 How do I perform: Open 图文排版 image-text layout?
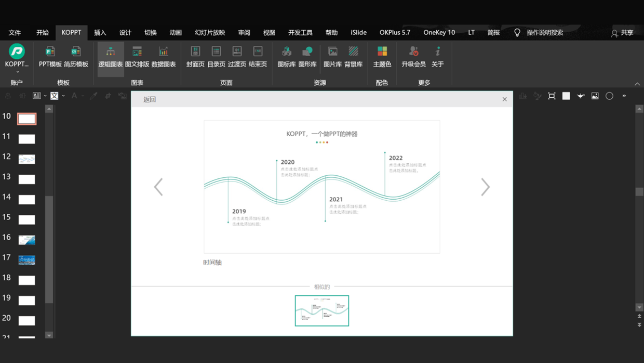point(137,57)
